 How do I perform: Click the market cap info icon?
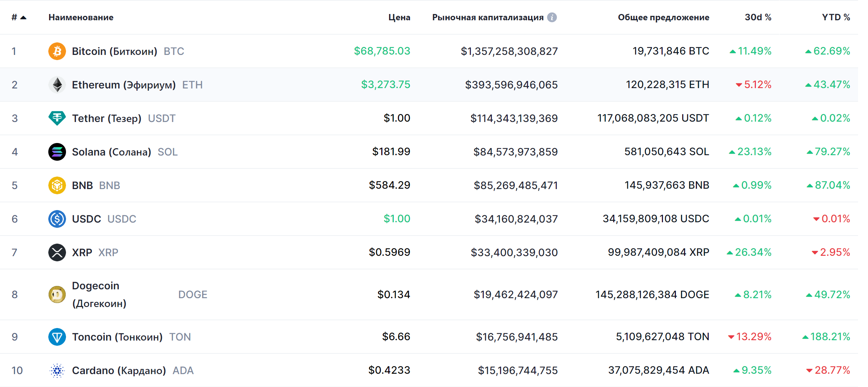point(552,17)
